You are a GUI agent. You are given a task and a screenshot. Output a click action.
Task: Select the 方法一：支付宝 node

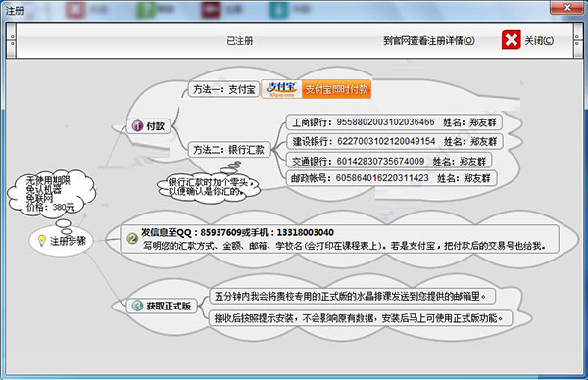coord(223,89)
